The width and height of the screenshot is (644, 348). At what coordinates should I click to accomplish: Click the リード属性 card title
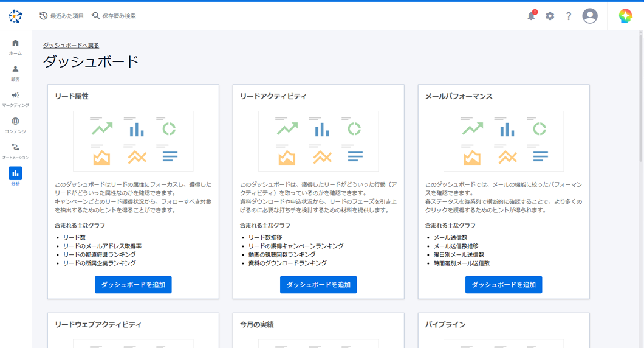(x=72, y=96)
